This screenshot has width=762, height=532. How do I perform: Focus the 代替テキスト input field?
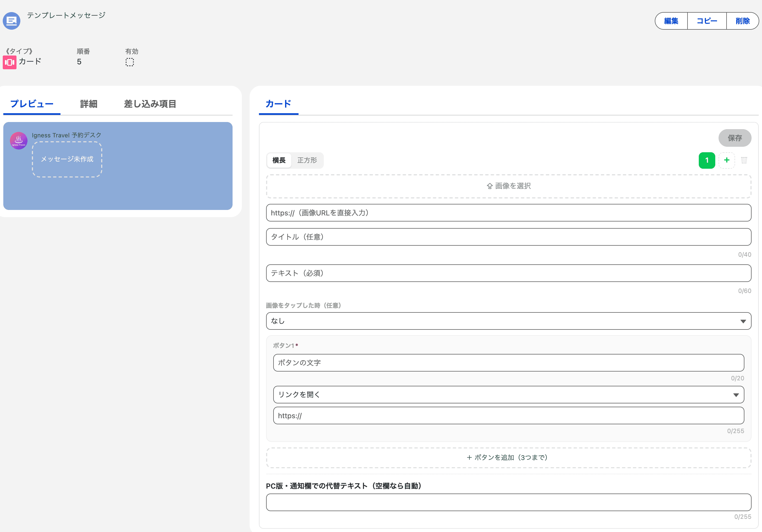tap(509, 502)
